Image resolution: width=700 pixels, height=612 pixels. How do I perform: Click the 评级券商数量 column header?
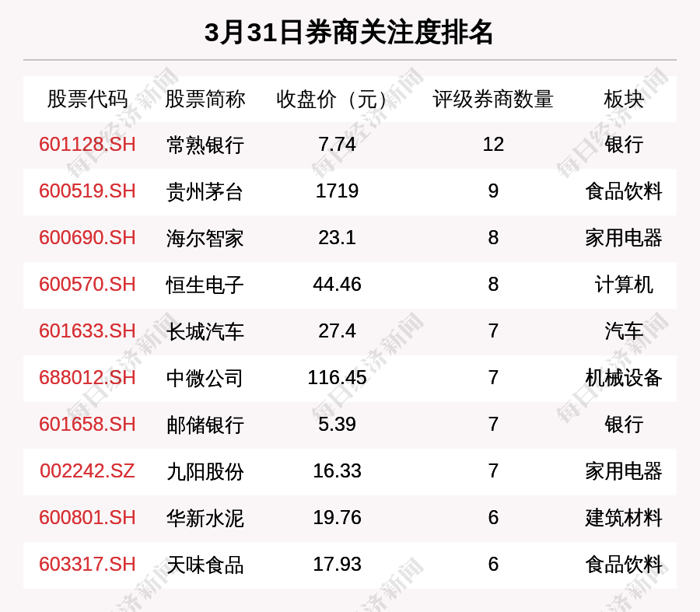point(493,99)
